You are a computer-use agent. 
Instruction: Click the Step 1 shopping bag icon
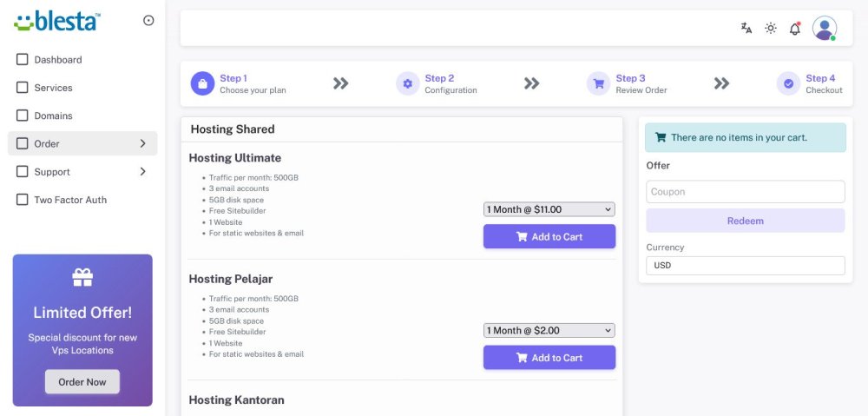[x=202, y=83]
